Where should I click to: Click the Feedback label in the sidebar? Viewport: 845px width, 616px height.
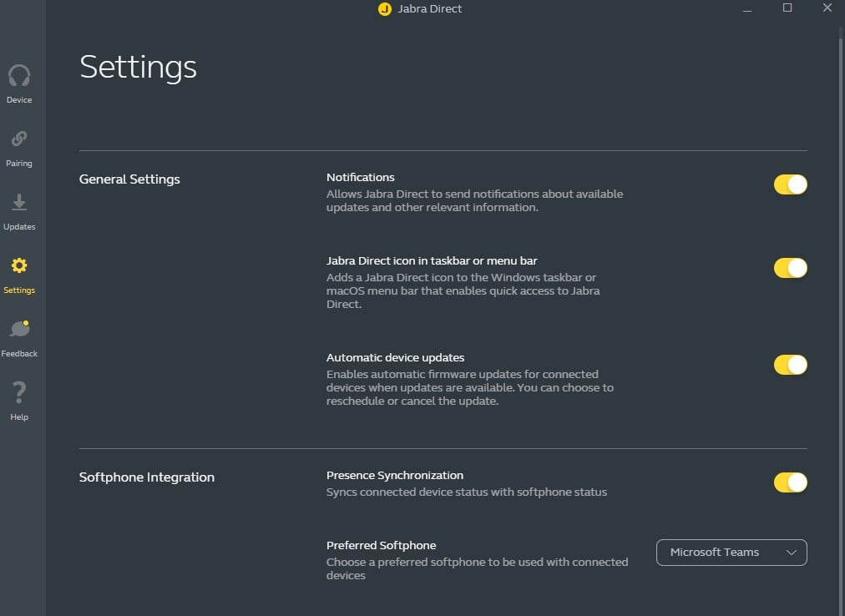19,354
